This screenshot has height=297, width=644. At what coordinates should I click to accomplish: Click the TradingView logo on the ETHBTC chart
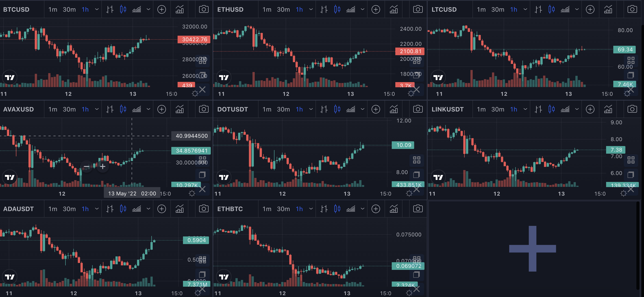click(x=224, y=277)
